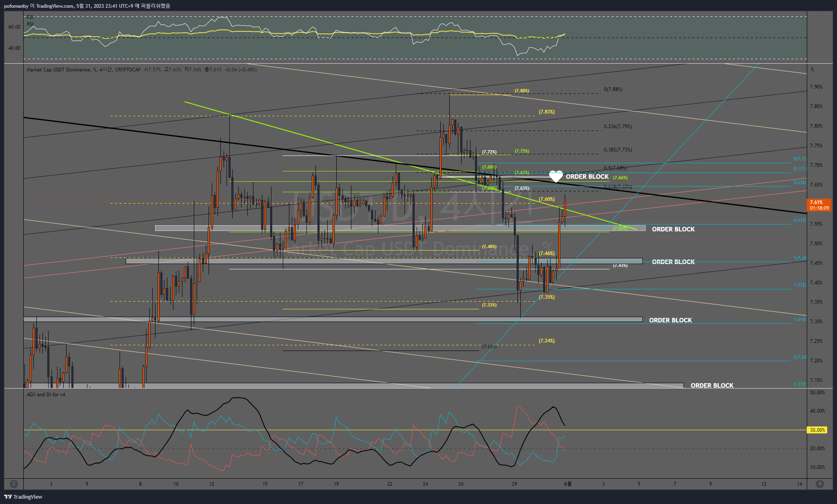Select the Fibonacci label 0.236(7.79%)
Image resolution: width=837 pixels, height=504 pixels.
[x=618, y=127]
